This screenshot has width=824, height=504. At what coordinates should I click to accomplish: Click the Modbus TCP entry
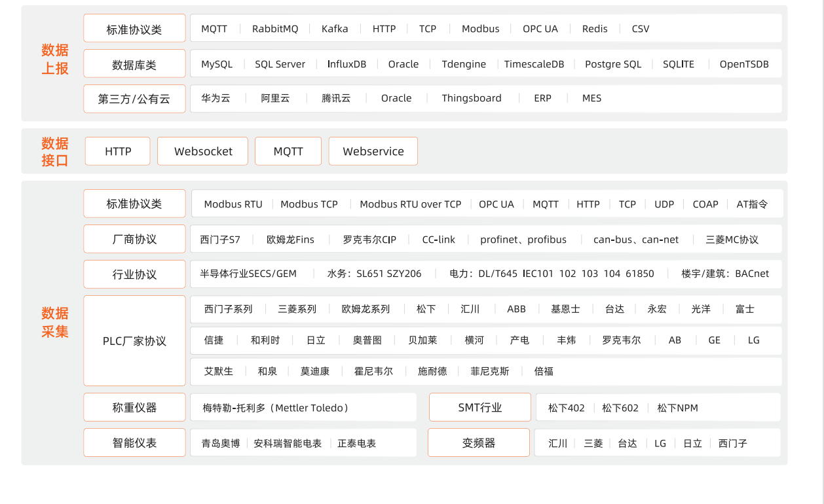(309, 204)
